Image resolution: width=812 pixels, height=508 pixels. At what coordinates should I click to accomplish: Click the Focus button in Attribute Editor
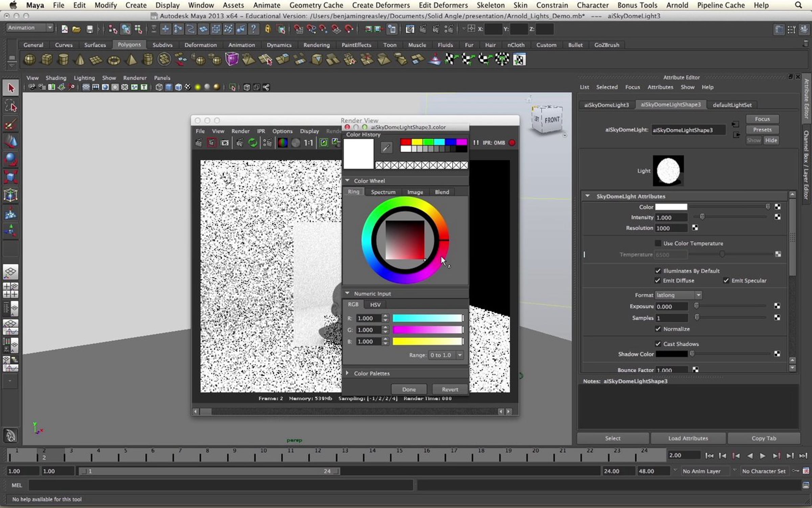tap(762, 119)
